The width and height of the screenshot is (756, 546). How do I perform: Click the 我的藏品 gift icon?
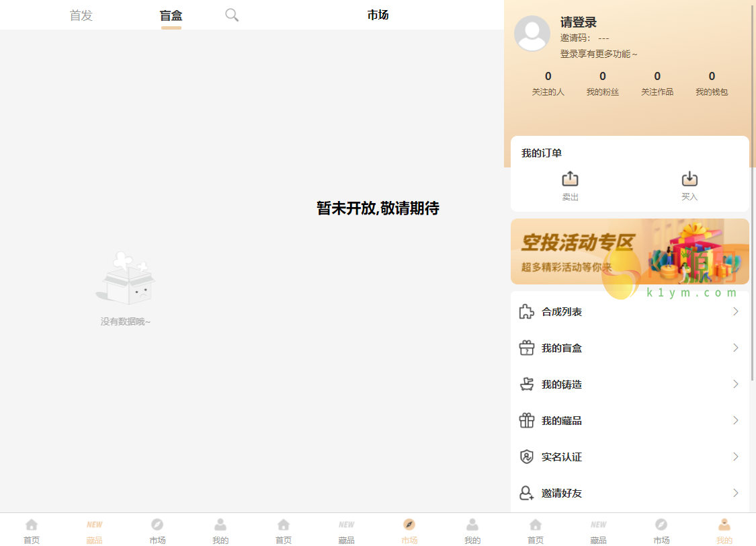tap(526, 420)
